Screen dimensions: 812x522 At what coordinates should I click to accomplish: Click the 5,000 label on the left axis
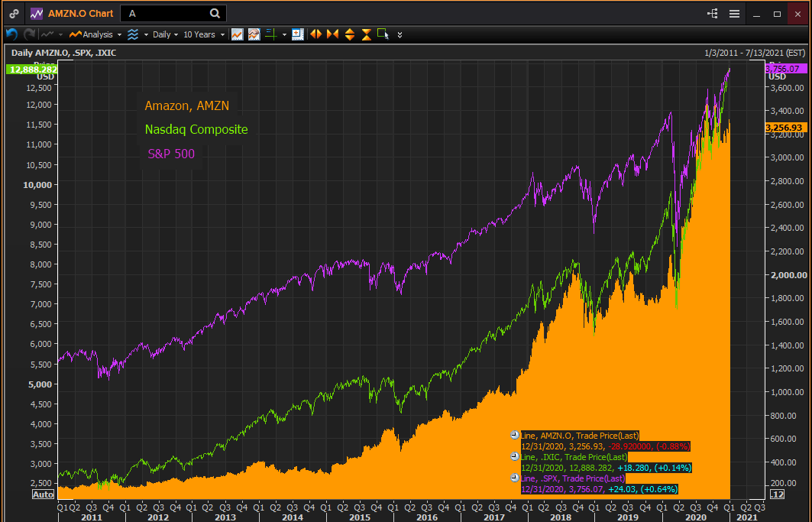(x=40, y=384)
